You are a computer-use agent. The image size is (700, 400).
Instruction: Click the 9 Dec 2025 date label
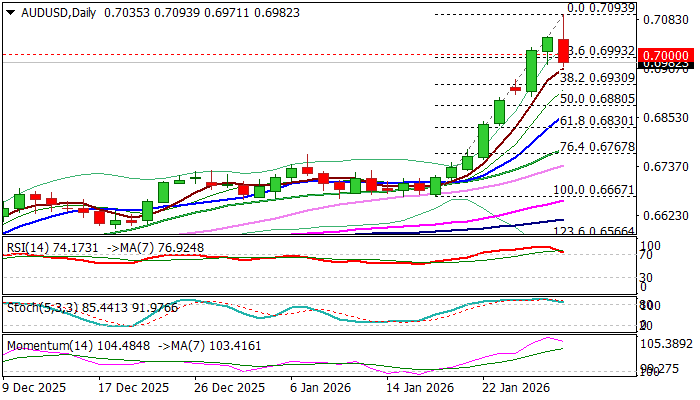click(x=34, y=387)
